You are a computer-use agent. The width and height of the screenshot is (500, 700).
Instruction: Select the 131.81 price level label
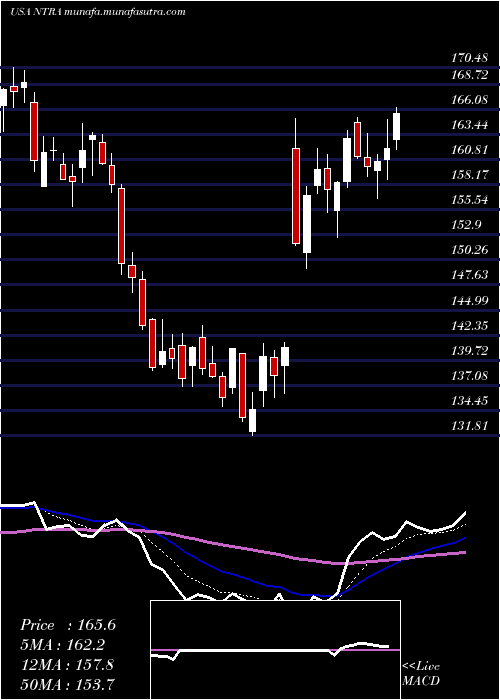(x=469, y=426)
